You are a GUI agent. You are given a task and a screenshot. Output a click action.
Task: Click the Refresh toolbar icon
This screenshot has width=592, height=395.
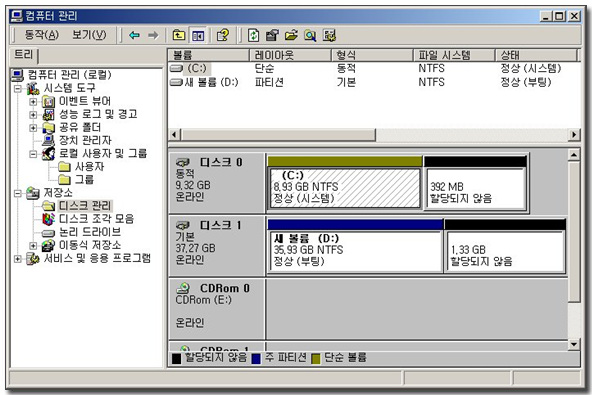point(253,35)
